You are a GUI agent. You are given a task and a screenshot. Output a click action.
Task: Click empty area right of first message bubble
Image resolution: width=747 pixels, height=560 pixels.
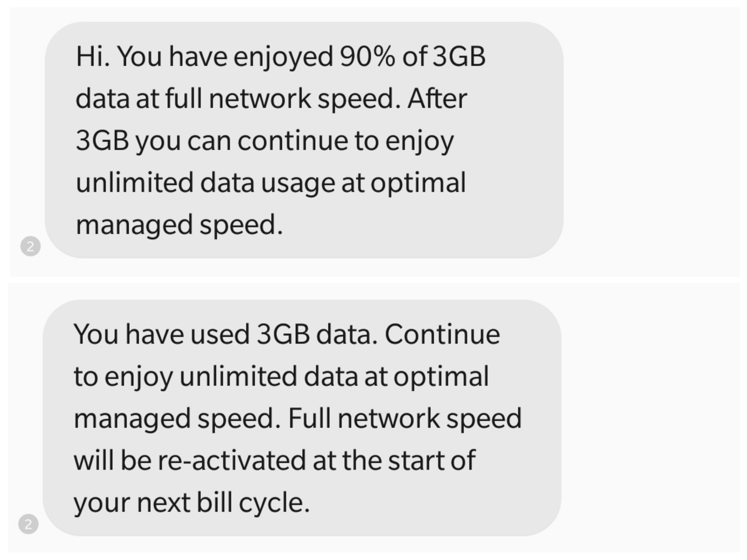pos(652,140)
